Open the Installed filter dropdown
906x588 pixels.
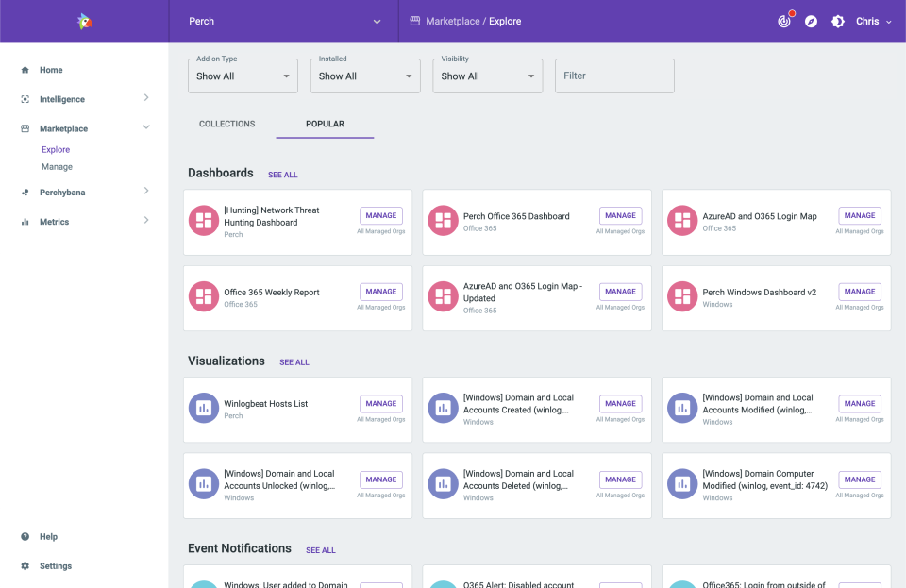[365, 76]
